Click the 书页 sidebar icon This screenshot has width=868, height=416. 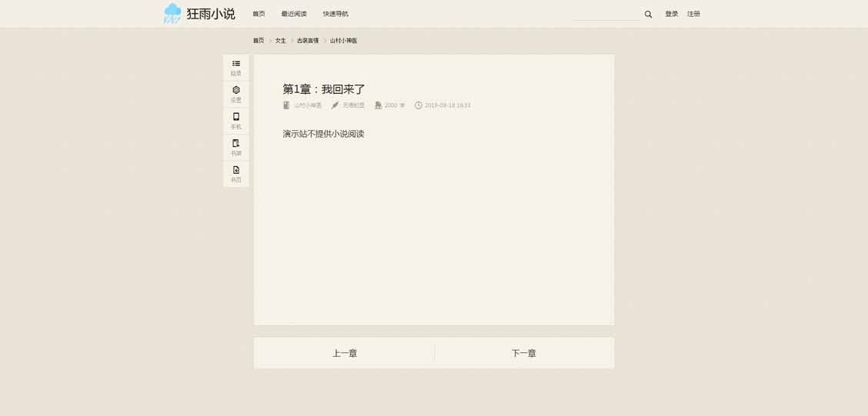pos(235,174)
